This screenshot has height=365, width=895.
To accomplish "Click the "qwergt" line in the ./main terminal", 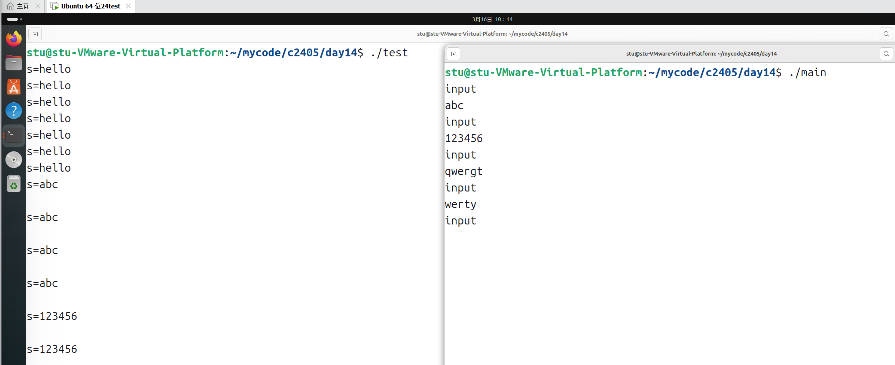I will point(464,171).
